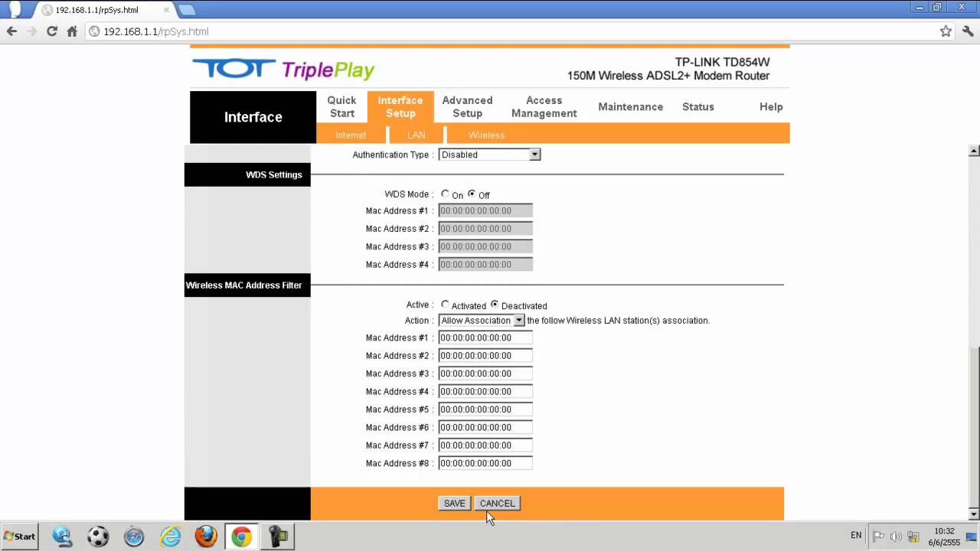Open the Quick Start tab
This screenshot has height=551, width=980.
coord(341,106)
